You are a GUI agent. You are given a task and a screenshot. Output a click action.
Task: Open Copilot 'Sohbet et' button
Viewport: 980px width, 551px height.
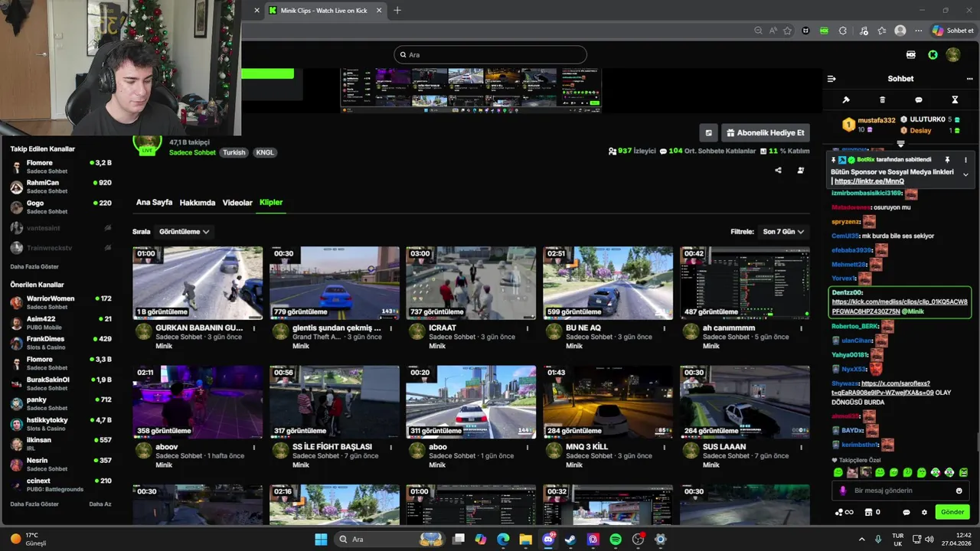[x=953, y=31]
